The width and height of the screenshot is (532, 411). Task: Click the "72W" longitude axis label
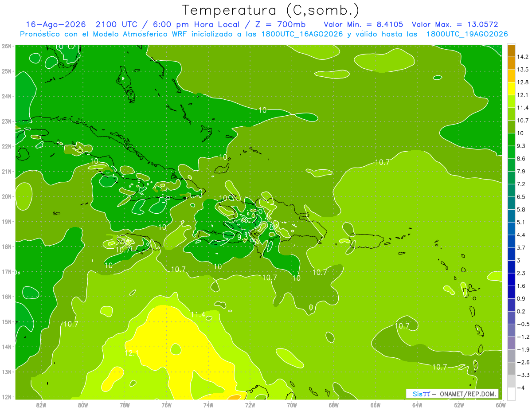coord(250,405)
